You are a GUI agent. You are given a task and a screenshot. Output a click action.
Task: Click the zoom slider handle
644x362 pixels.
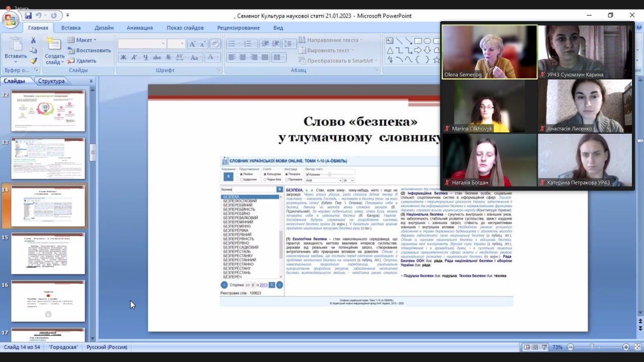(592, 347)
